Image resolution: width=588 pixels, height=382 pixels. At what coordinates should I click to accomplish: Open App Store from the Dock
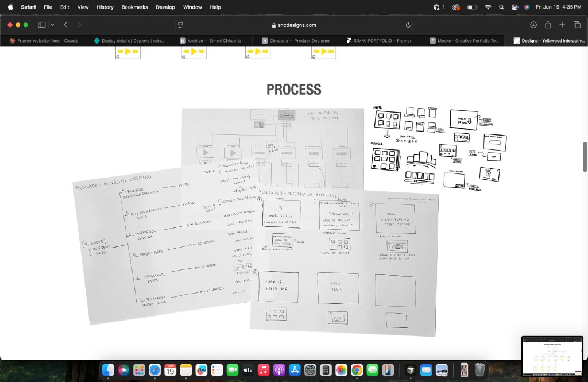pos(295,370)
